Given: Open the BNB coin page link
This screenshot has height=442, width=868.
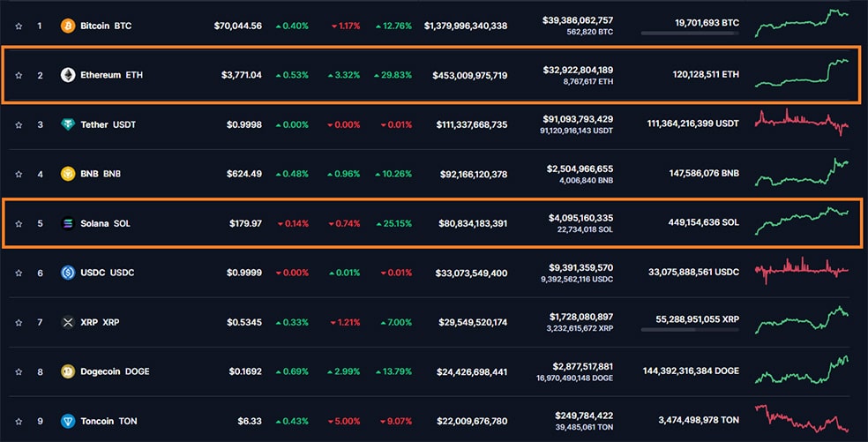Looking at the screenshot, I should pyautogui.click(x=101, y=174).
